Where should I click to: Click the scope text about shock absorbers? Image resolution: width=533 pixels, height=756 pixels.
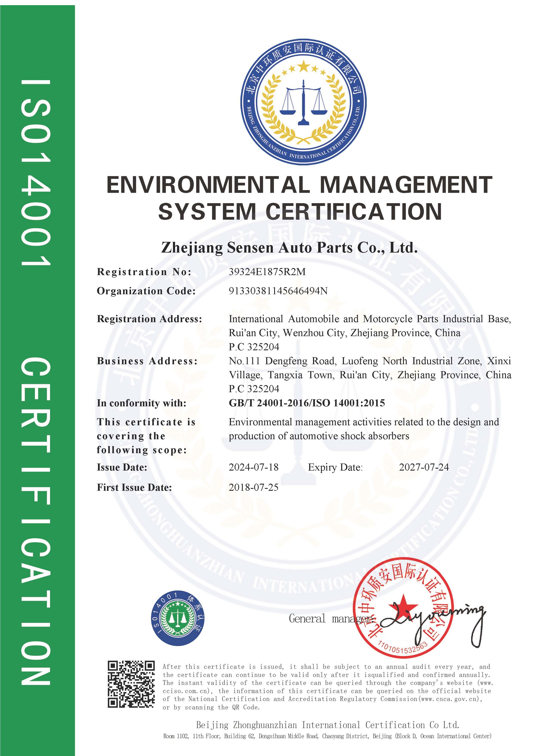[364, 429]
